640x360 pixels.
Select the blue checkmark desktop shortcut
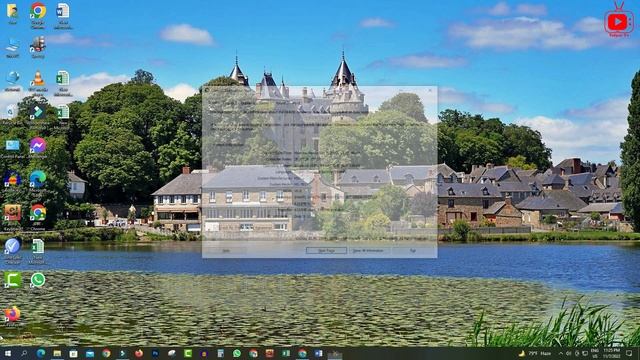[13, 250]
